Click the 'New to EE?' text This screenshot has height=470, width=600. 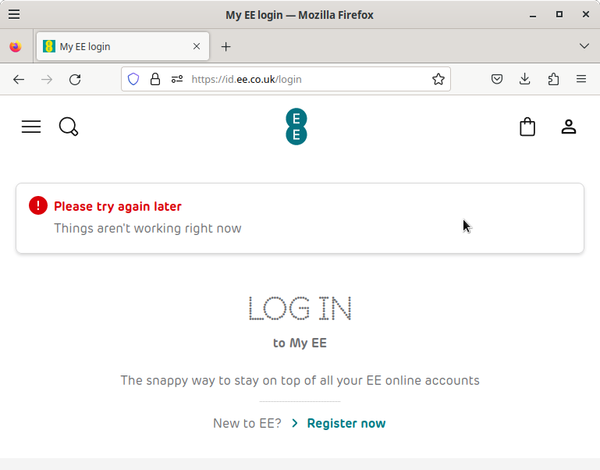click(x=247, y=423)
